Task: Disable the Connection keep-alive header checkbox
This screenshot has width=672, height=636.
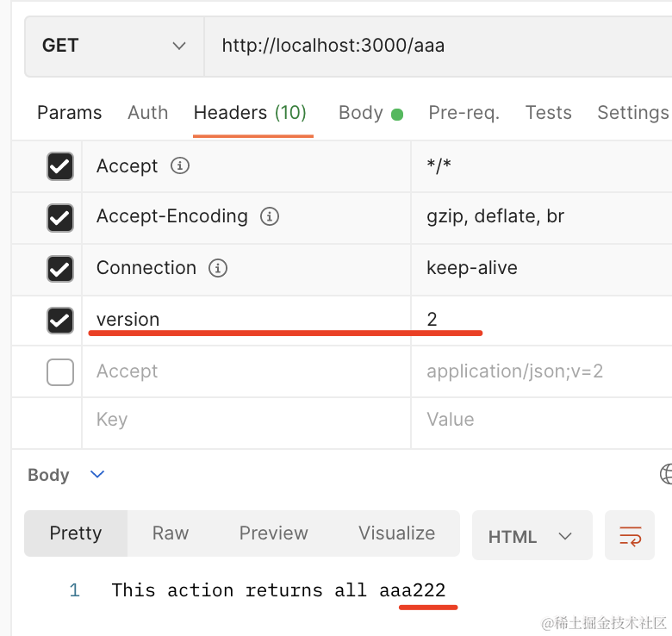Action: [60, 269]
